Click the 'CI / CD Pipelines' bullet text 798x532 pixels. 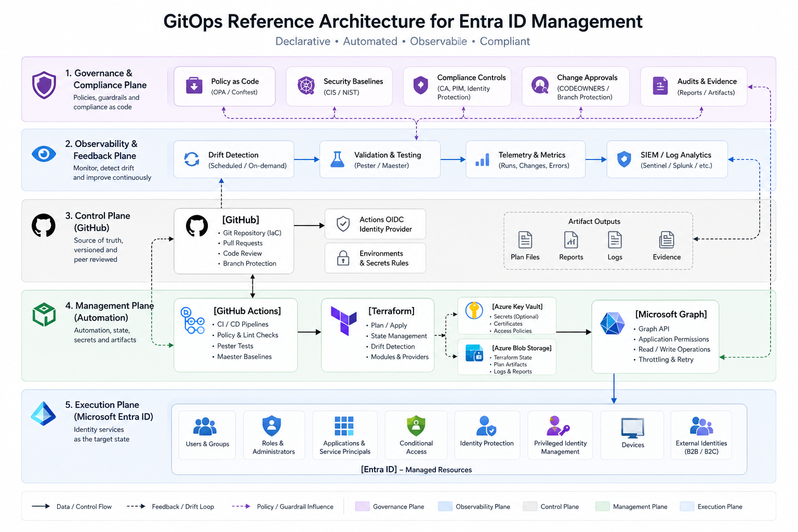pyautogui.click(x=243, y=324)
